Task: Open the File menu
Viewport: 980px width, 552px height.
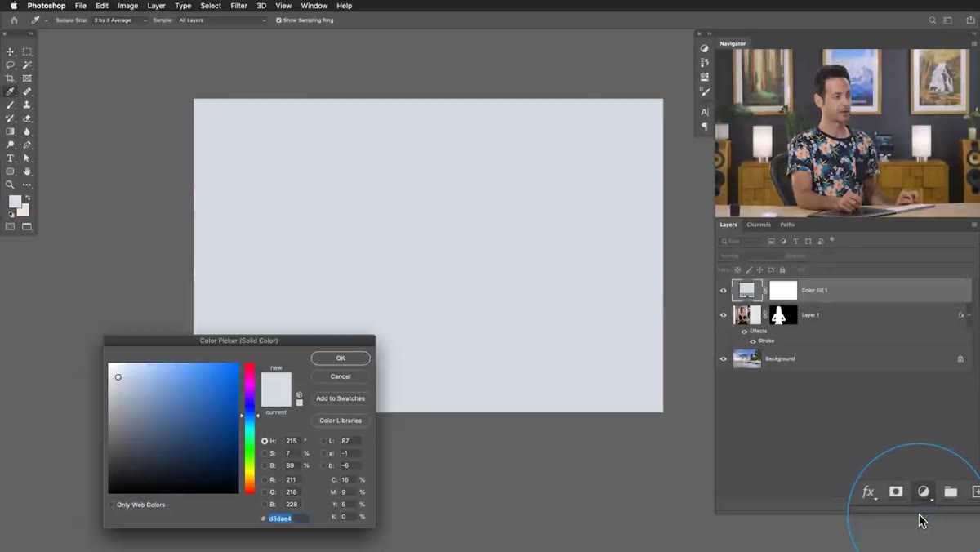Action: [81, 6]
